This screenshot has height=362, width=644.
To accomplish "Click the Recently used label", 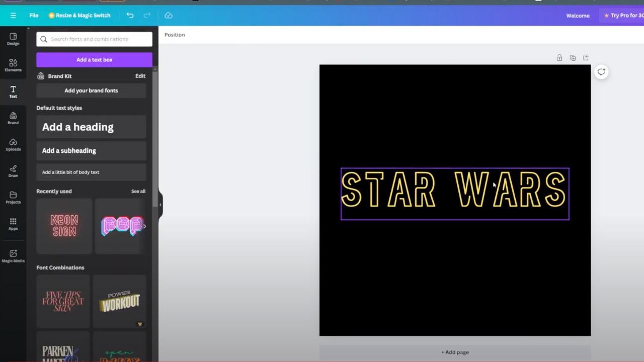I will [x=54, y=191].
